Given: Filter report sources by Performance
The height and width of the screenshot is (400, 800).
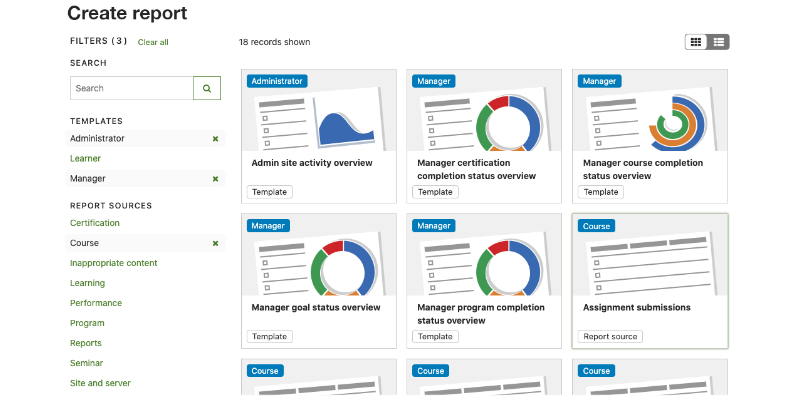Looking at the screenshot, I should (96, 303).
